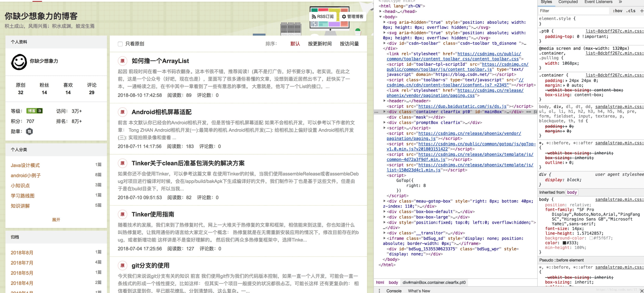Click the smiley avatar of 你缺少想象力
Screen dimensions: 644x293
pyautogui.click(x=19, y=62)
